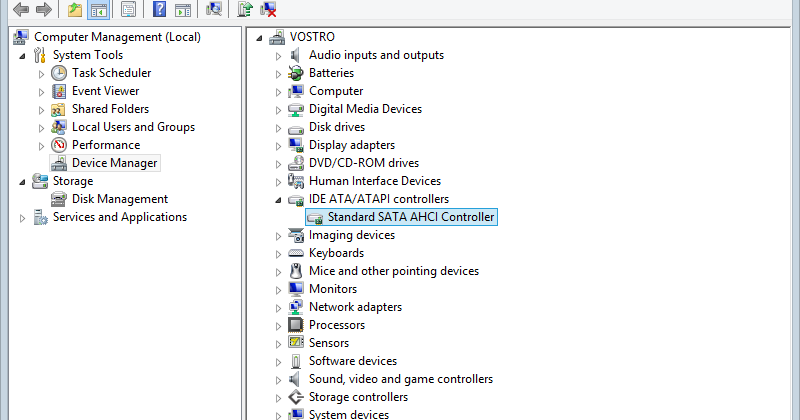Click Mice and other pointing devices icon
This screenshot has width=800, height=420.
295,271
